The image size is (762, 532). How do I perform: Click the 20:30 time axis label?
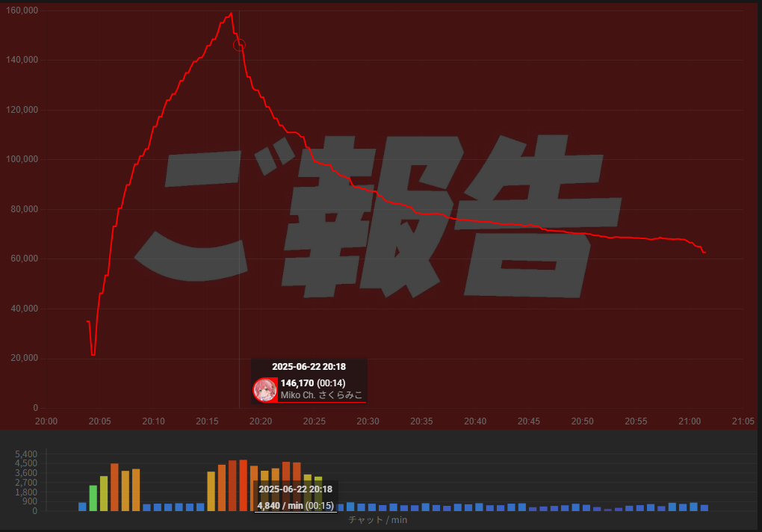tap(368, 421)
